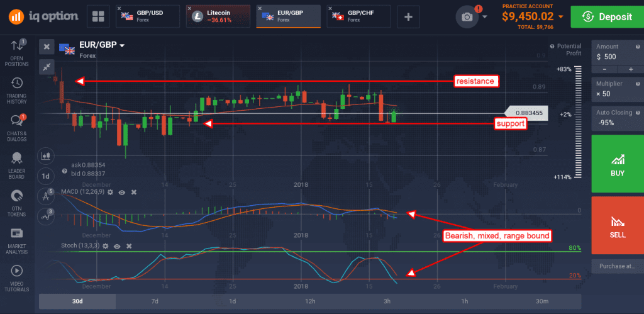
Task: Open the Multiplier × 50 selector
Action: coord(618,89)
